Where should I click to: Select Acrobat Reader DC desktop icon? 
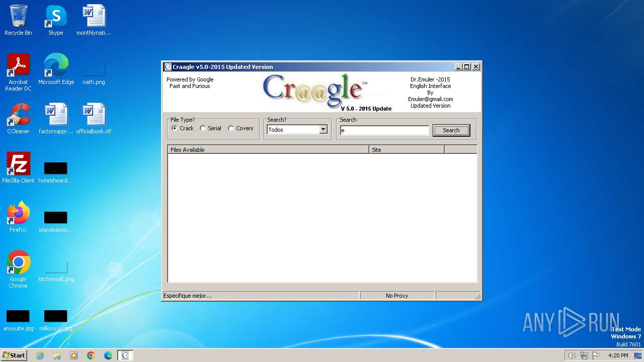click(x=18, y=72)
